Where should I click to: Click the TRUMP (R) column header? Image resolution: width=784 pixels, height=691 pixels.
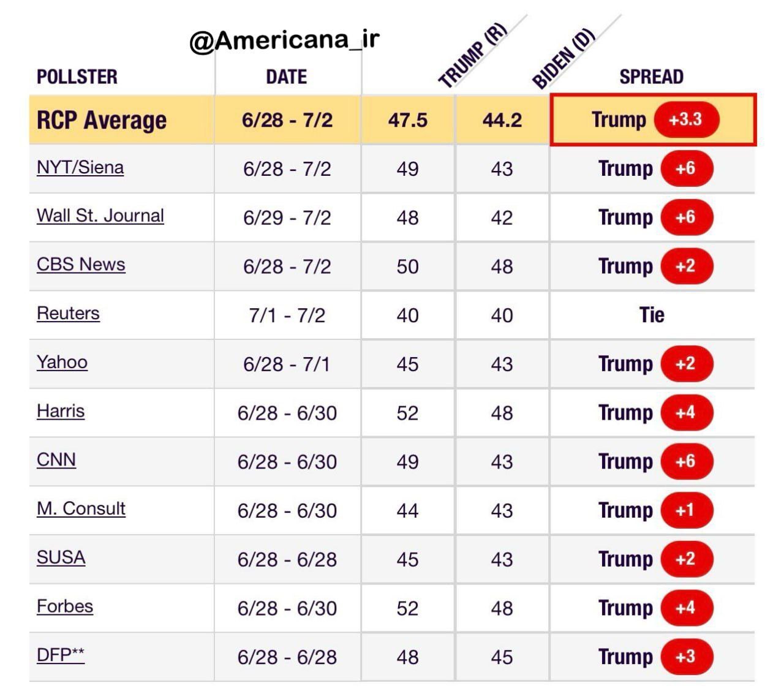coord(473,56)
